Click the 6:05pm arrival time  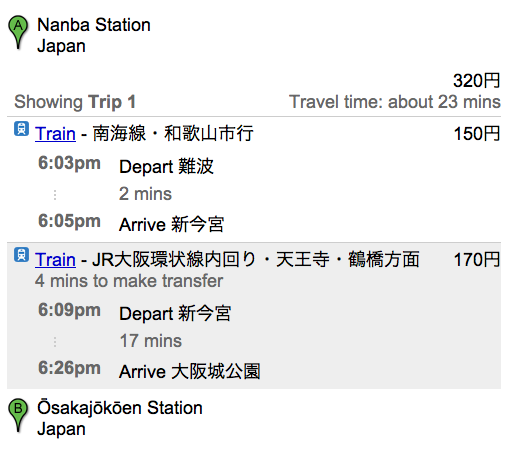click(69, 221)
